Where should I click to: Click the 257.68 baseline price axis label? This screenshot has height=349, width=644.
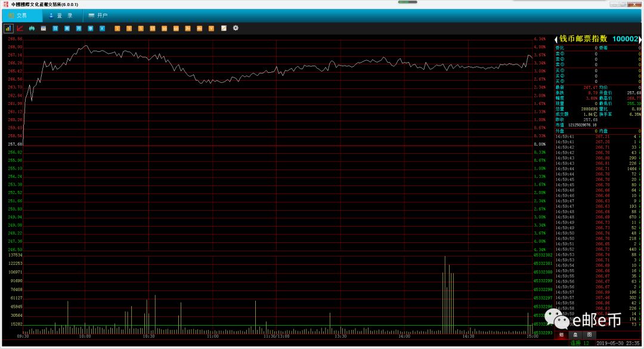coord(15,144)
